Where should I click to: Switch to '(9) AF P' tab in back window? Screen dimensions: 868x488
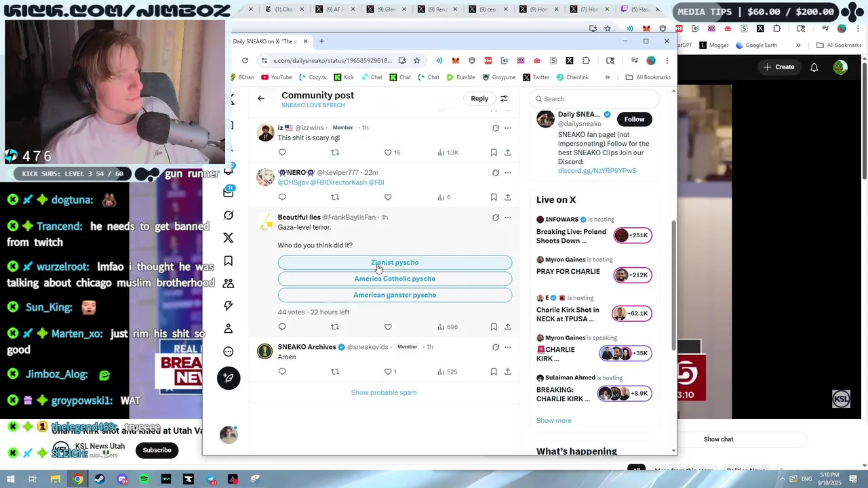(336, 9)
